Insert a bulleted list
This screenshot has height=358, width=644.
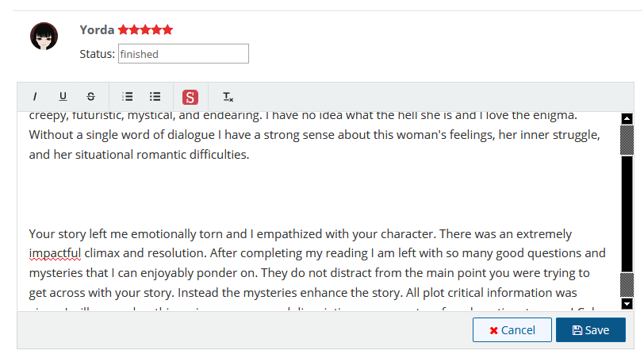tap(155, 97)
